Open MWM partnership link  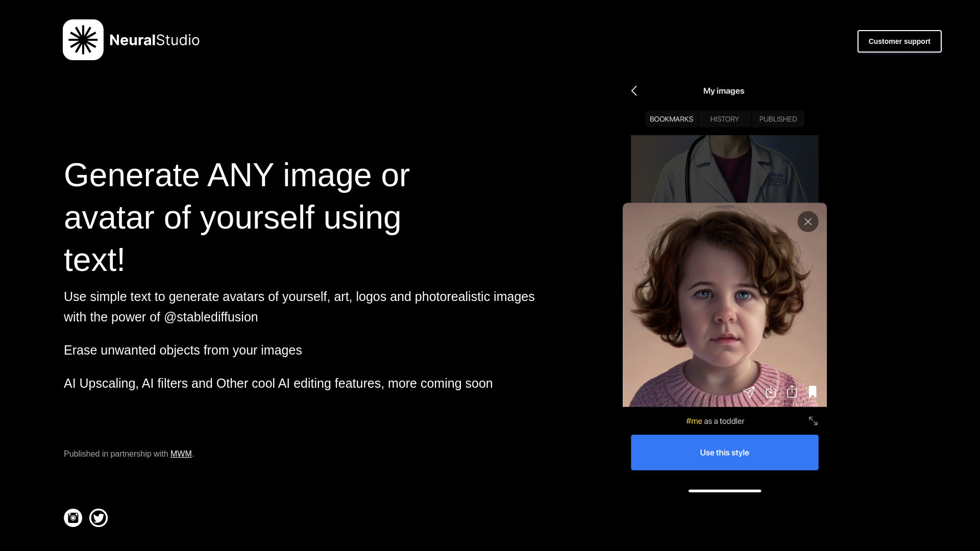tap(181, 454)
